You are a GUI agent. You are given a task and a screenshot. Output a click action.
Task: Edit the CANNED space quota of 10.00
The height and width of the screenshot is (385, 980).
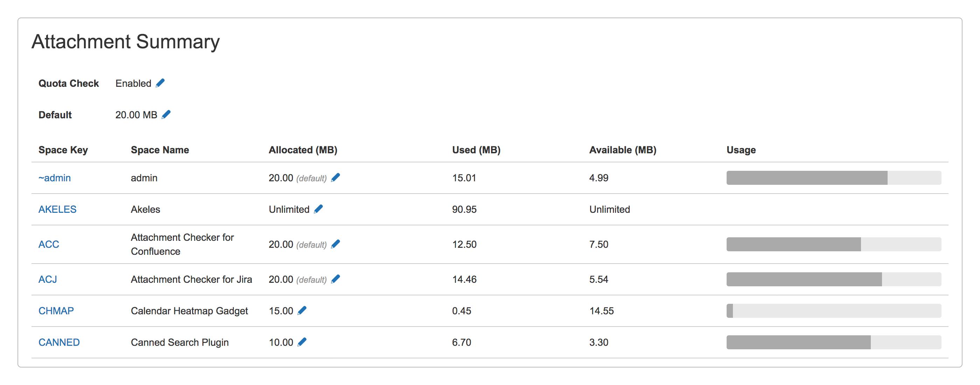(x=302, y=342)
